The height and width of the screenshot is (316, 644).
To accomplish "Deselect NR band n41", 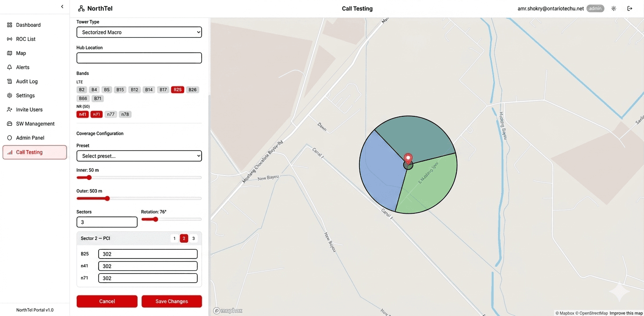I will 83,114.
